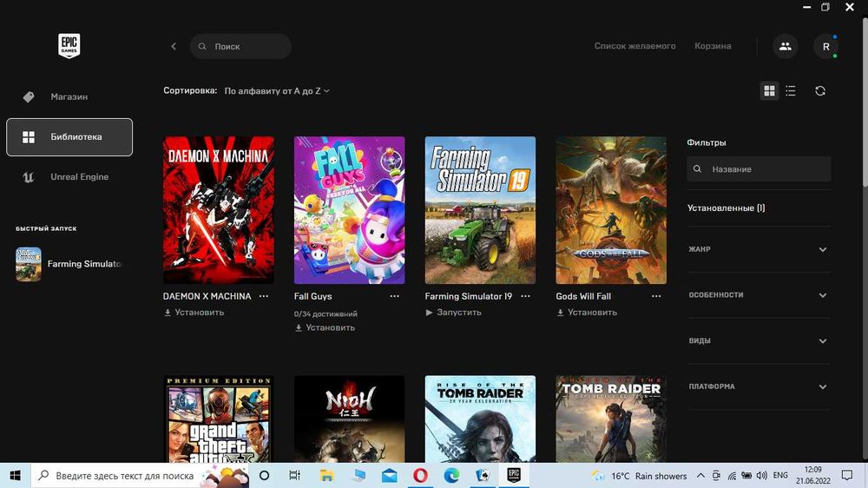
Task: Open Windows Start menu
Action: [x=15, y=475]
